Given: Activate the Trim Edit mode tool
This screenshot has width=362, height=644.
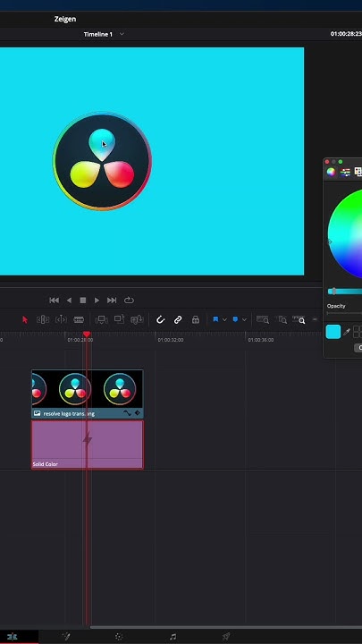Looking at the screenshot, I should pos(43,319).
